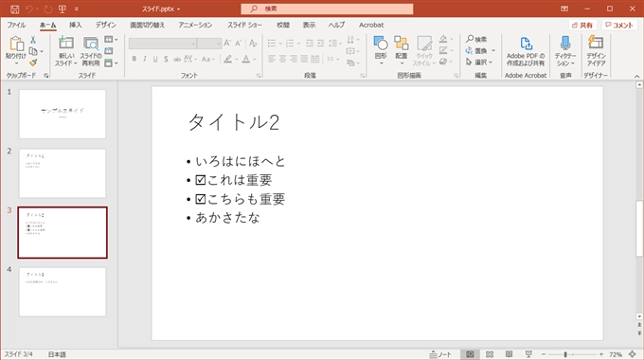Image resolution: width=644 pixels, height=360 pixels.
Task: Switch to the アニメーション ribbon tab
Action: point(195,25)
